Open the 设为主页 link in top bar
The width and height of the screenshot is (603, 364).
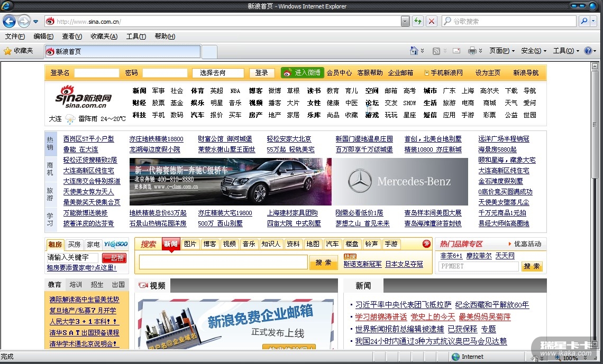488,73
